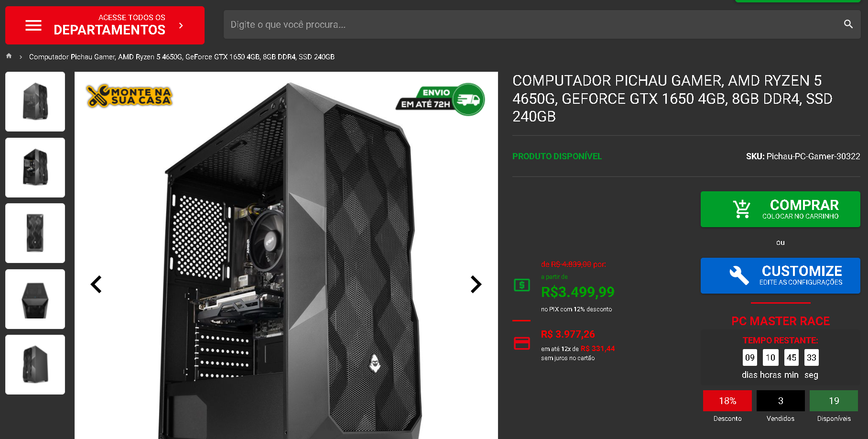The height and width of the screenshot is (439, 868).
Task: Click the PC MASTER RACE promotion title
Action: tap(781, 321)
